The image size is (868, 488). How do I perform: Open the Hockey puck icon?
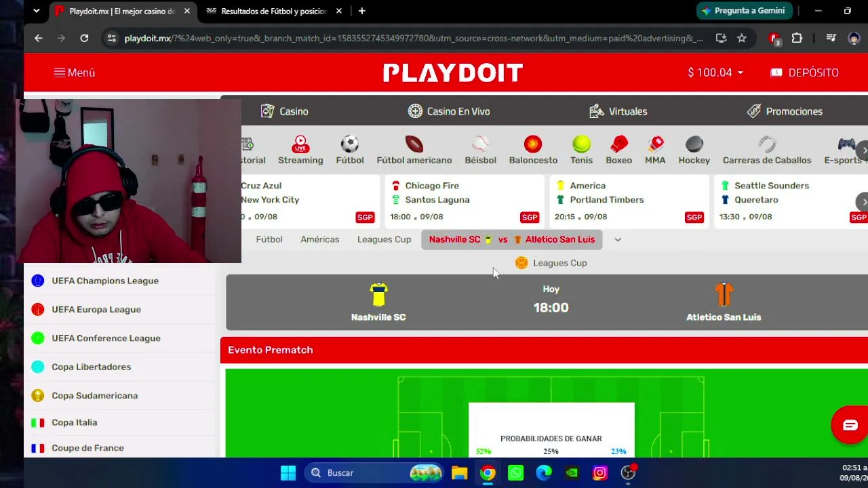point(694,144)
